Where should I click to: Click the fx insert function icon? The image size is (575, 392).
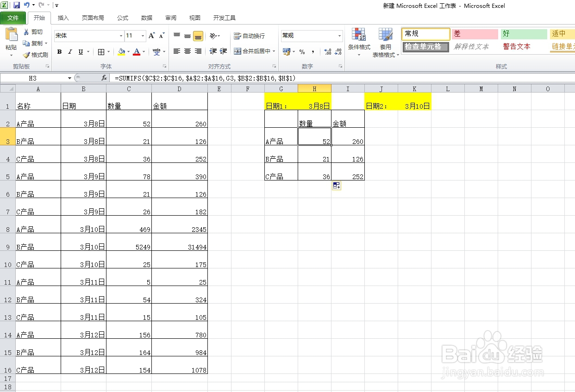click(x=104, y=78)
